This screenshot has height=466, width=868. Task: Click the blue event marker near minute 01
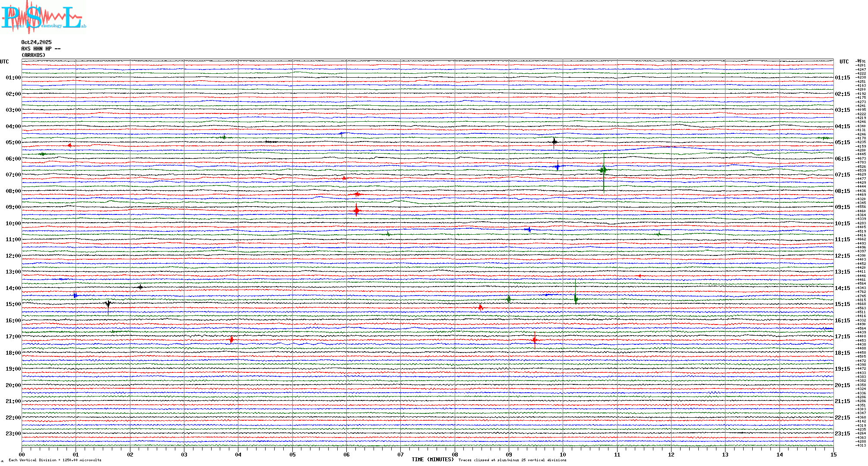[75, 296]
